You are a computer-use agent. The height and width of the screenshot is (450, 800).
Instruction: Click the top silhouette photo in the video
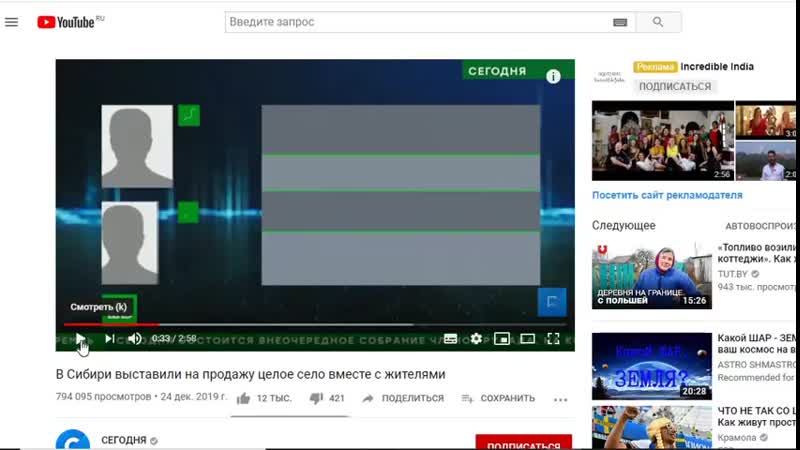tap(137, 146)
